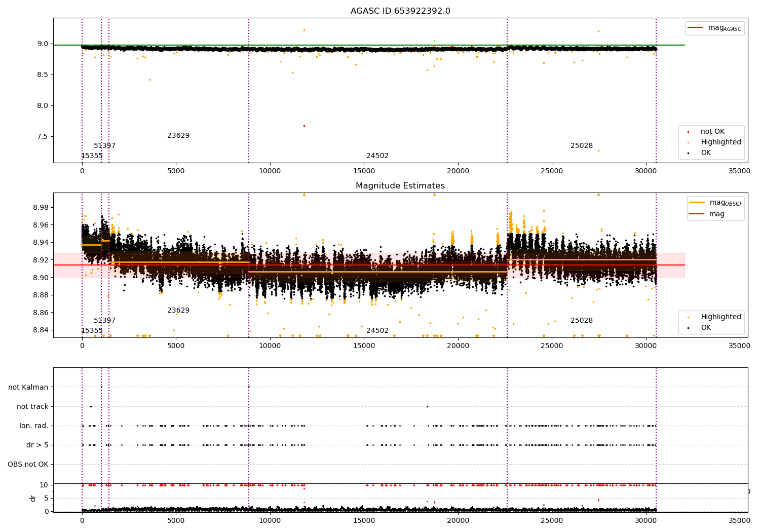Click obsid label 15355 in Magnitude Estimates plot
This screenshot has width=760, height=532.
pos(92,331)
